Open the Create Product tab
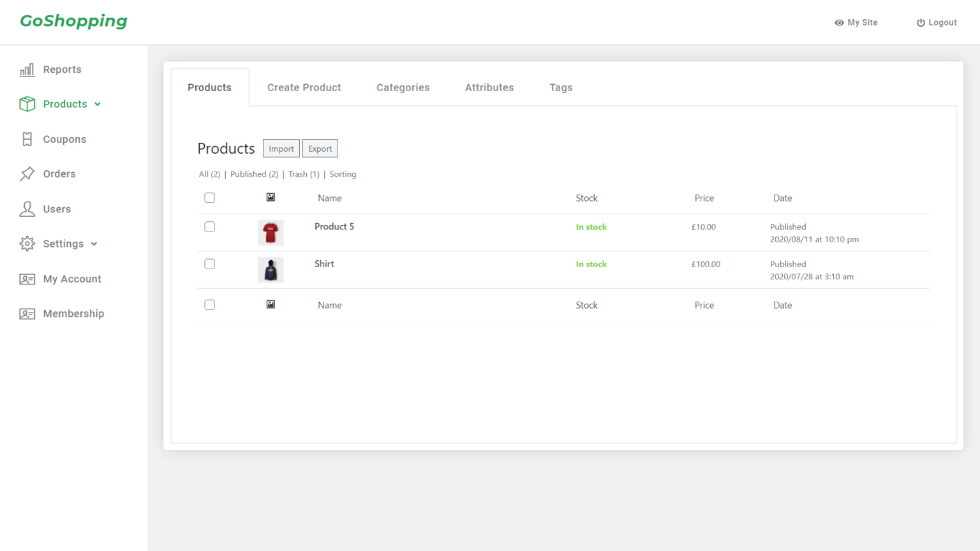 (x=304, y=87)
